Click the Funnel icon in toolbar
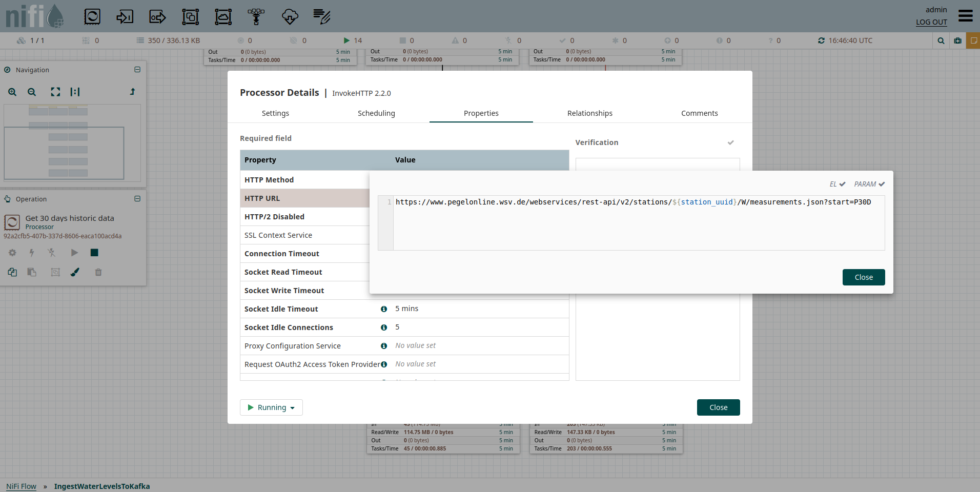This screenshot has width=980, height=492. (256, 17)
